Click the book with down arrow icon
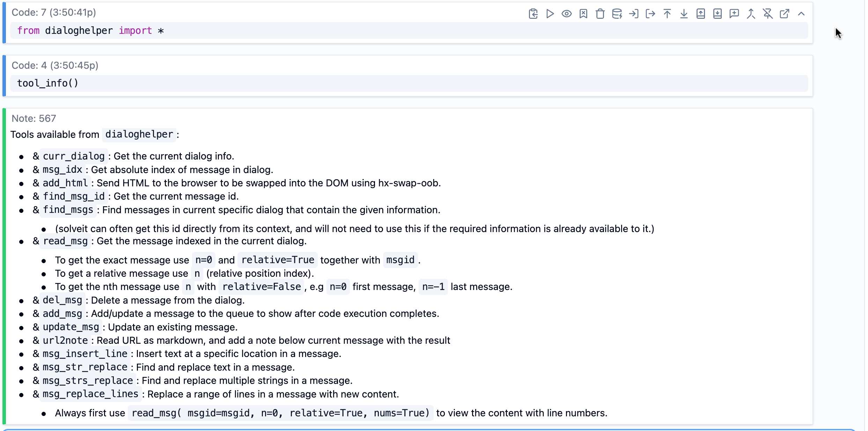Viewport: 868px width, 431px height. 718,14
